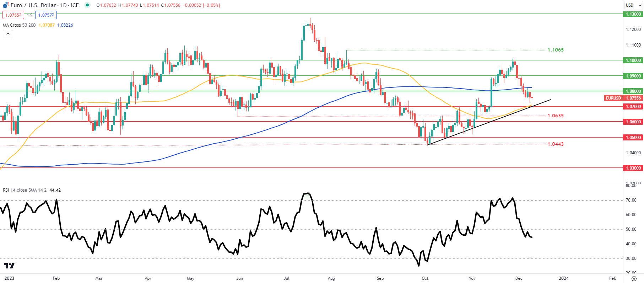Screen dimensions: 644x283
Task: Open chart settings gear icon
Action: 634,278
